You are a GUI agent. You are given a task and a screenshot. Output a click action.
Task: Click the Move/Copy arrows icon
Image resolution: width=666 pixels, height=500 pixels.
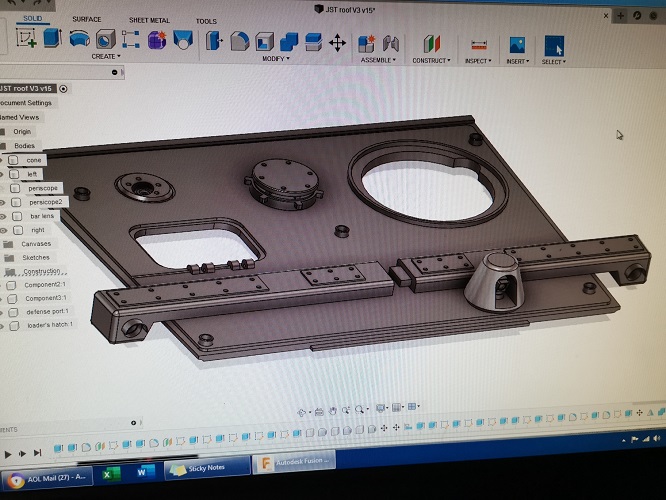pyautogui.click(x=337, y=42)
